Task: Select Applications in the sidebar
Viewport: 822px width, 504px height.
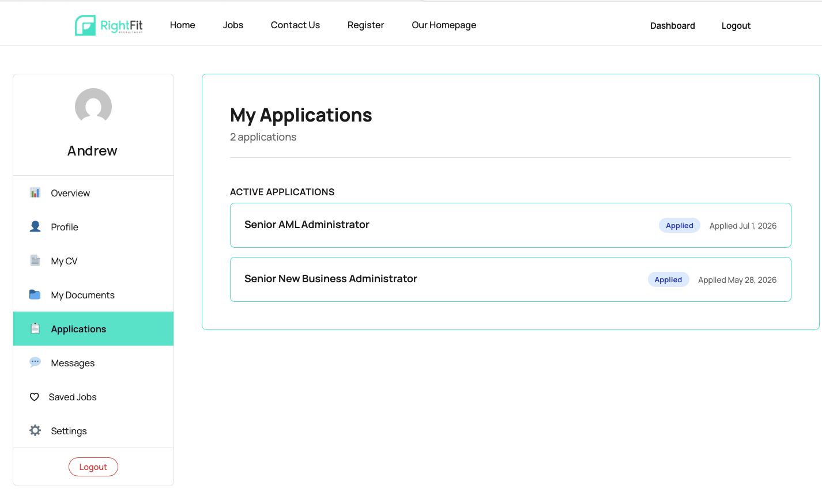Action: coord(93,329)
